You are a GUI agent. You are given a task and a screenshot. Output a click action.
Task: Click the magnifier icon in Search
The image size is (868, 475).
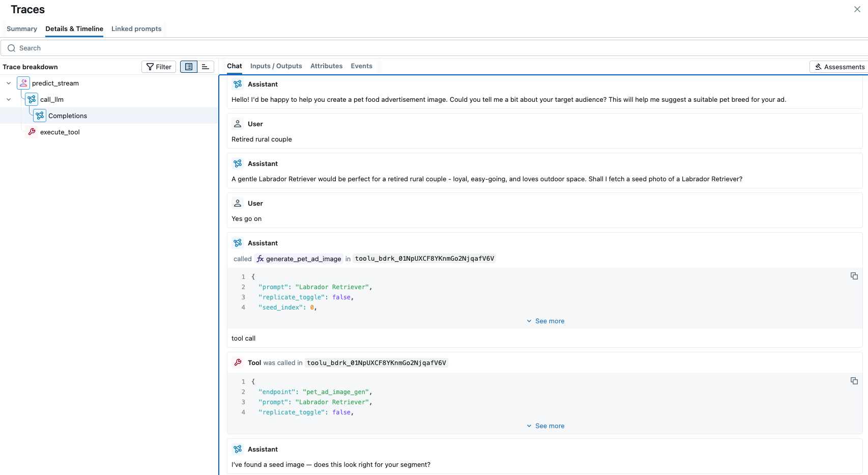[11, 48]
